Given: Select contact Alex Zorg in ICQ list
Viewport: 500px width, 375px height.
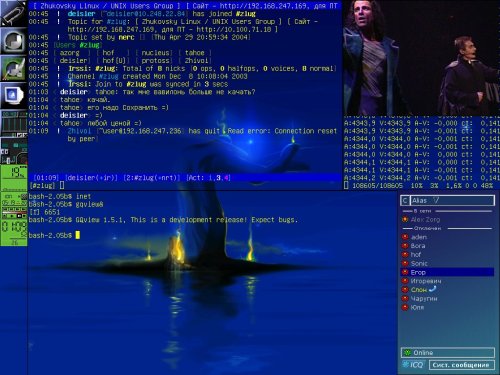Looking at the screenshot, I should pyautogui.click(x=425, y=219).
